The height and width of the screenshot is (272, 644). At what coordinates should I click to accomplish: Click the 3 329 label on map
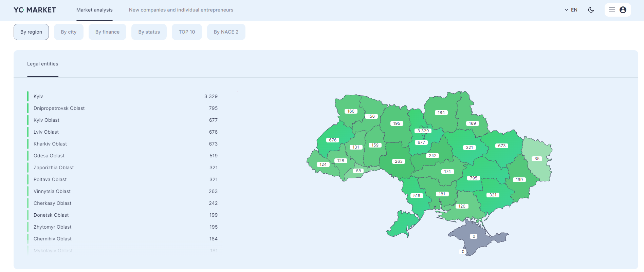tap(423, 131)
